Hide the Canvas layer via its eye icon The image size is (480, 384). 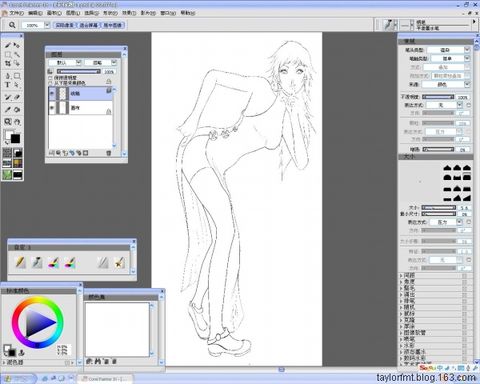[x=52, y=108]
